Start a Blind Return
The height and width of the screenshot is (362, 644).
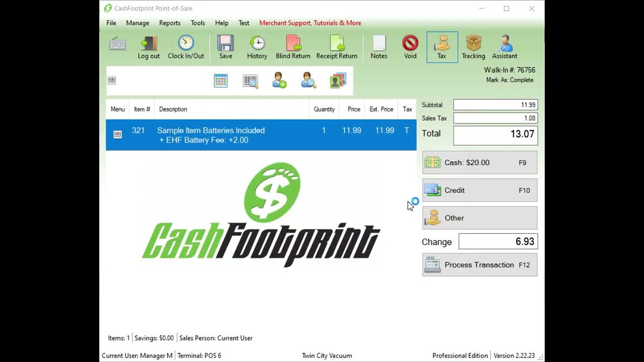[x=293, y=47]
